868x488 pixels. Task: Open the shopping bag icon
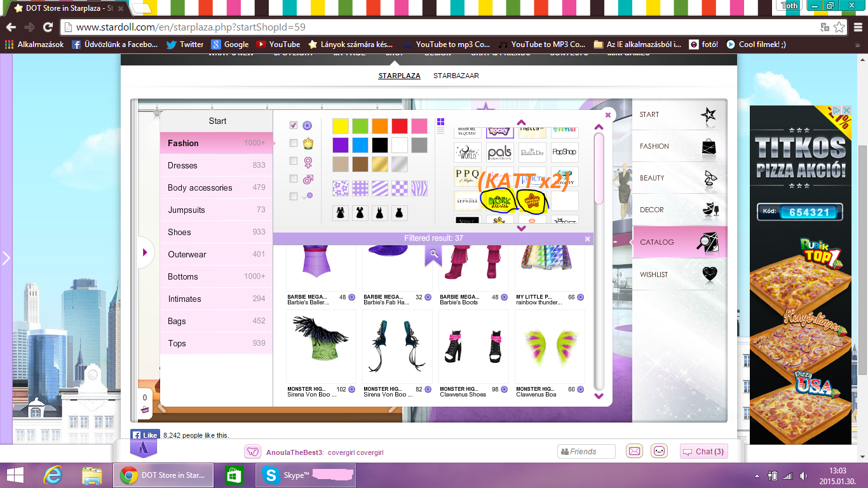click(145, 410)
